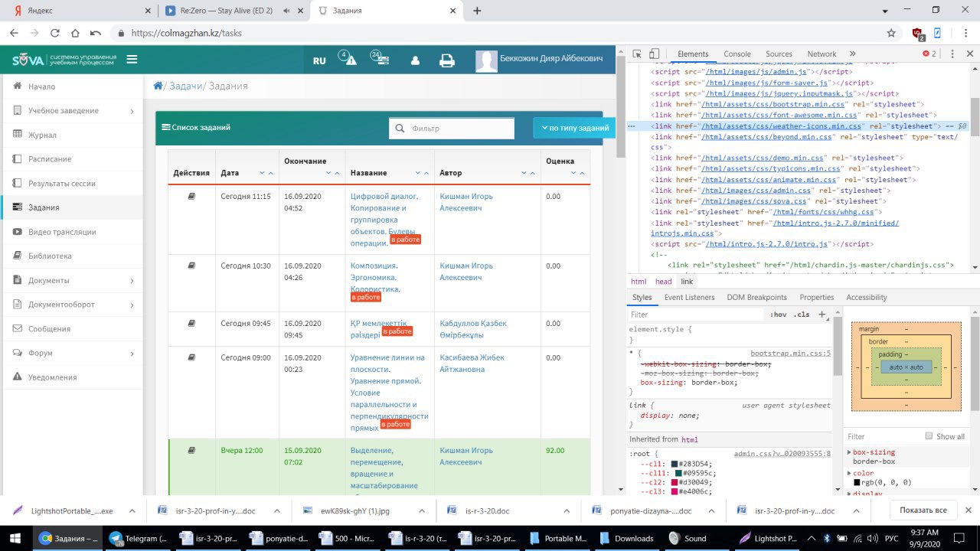Open task Цифровой диалог link
The height and width of the screenshot is (551, 980).
[384, 220]
